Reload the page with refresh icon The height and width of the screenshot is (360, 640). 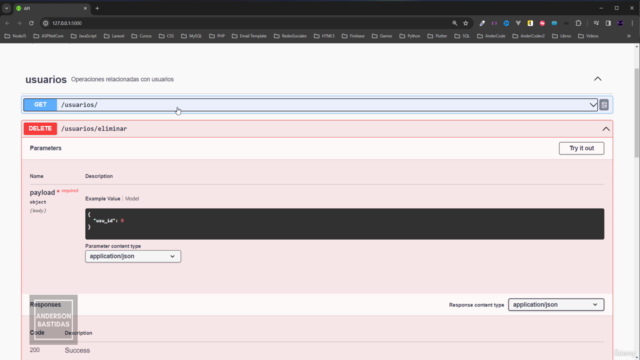[31, 23]
